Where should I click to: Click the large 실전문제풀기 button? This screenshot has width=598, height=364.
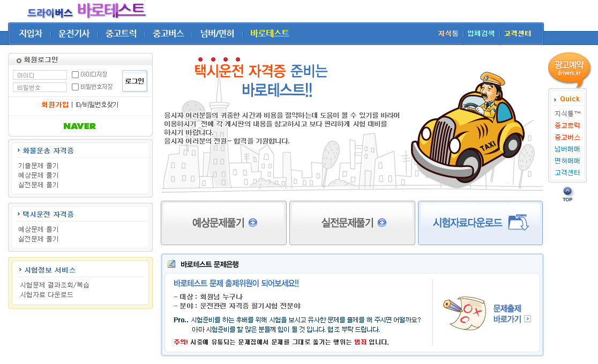coord(352,223)
